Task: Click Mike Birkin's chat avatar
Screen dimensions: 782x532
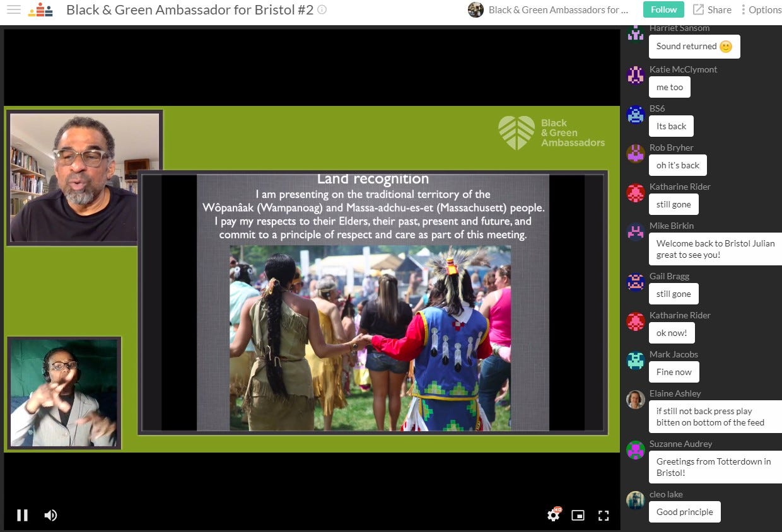Action: point(636,231)
